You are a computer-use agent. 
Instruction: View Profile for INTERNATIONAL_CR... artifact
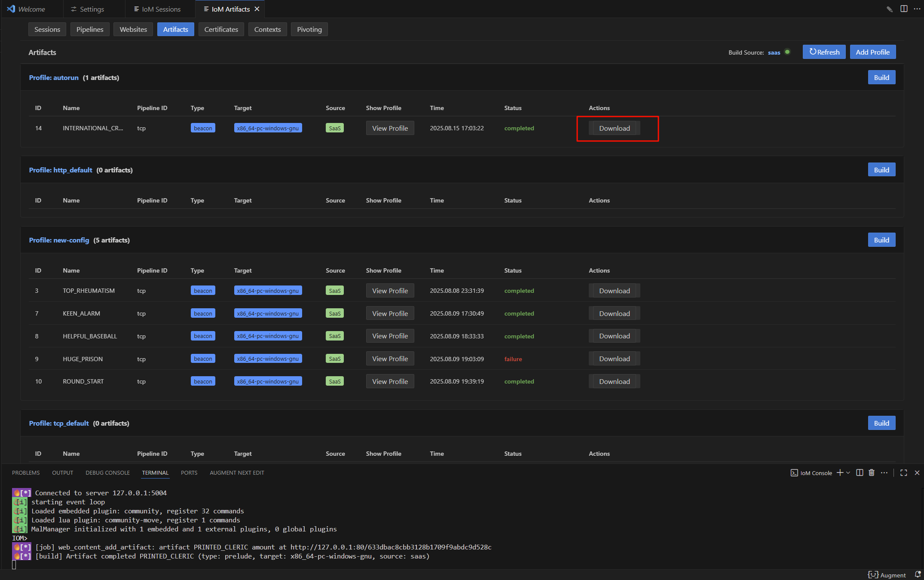pyautogui.click(x=390, y=128)
